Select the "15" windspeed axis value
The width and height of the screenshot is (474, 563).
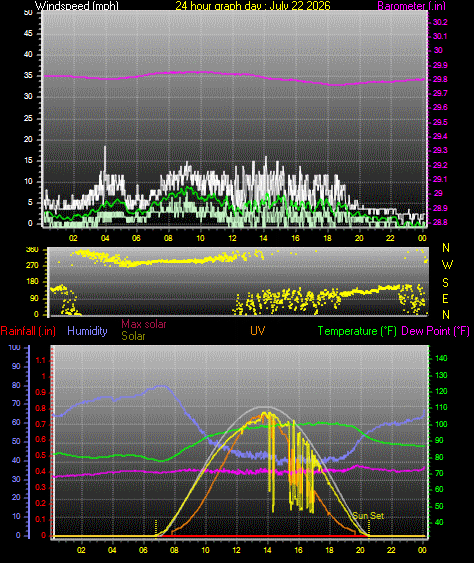pyautogui.click(x=28, y=160)
